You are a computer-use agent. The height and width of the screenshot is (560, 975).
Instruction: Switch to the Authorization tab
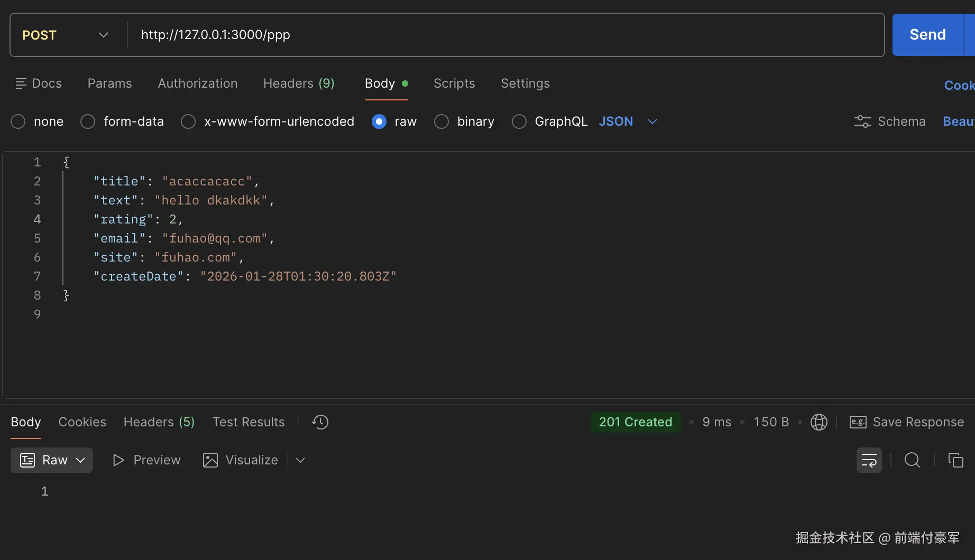pos(197,83)
